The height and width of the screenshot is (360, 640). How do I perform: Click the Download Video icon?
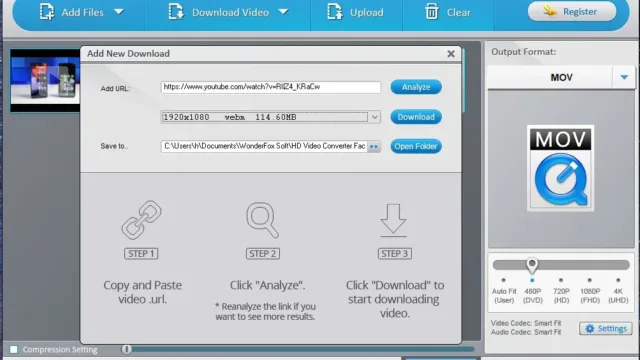click(x=176, y=12)
